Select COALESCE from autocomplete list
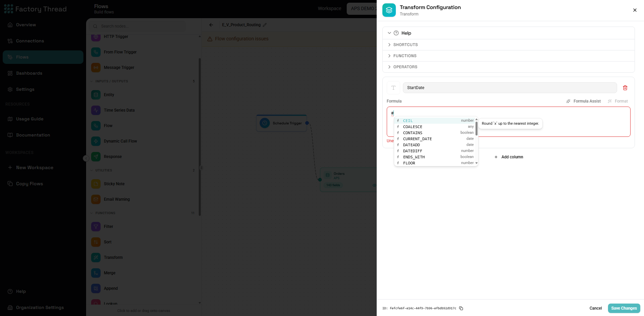 [435, 127]
